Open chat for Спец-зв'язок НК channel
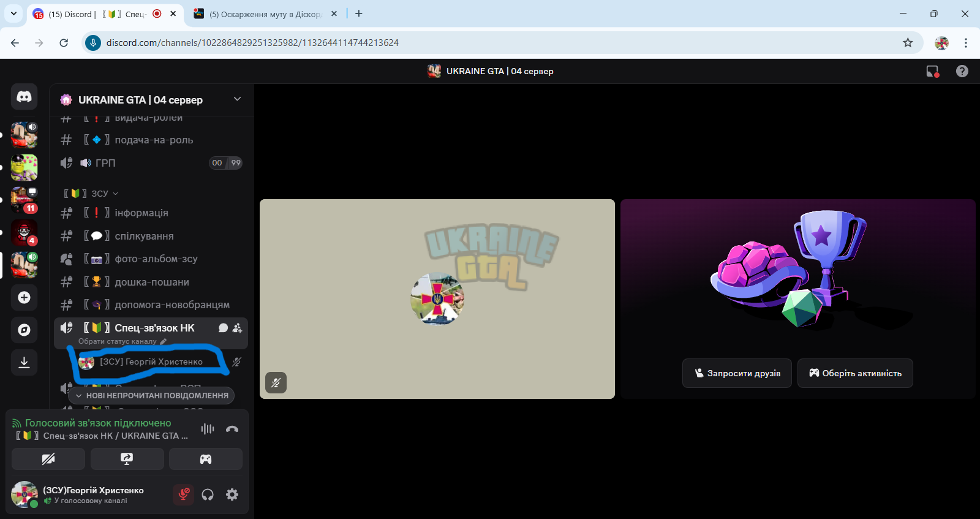This screenshot has width=980, height=519. pos(223,328)
